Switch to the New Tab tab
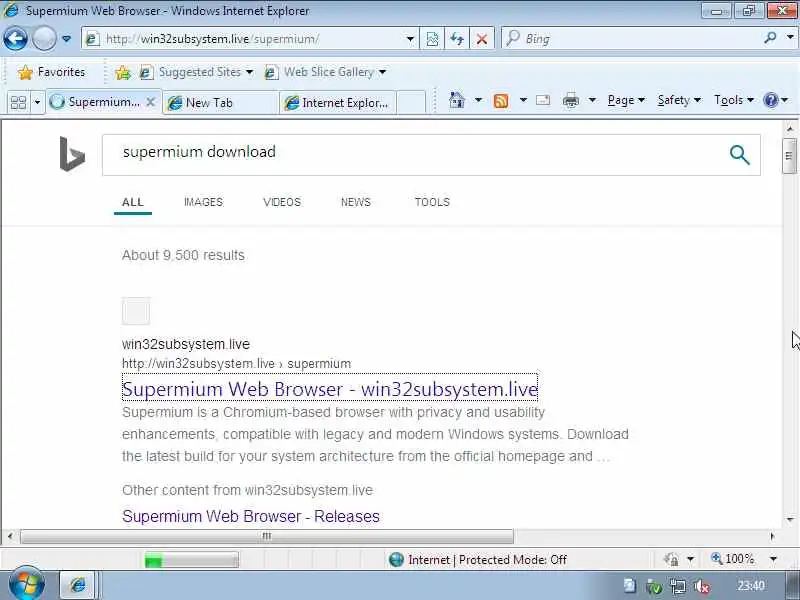 [x=220, y=103]
